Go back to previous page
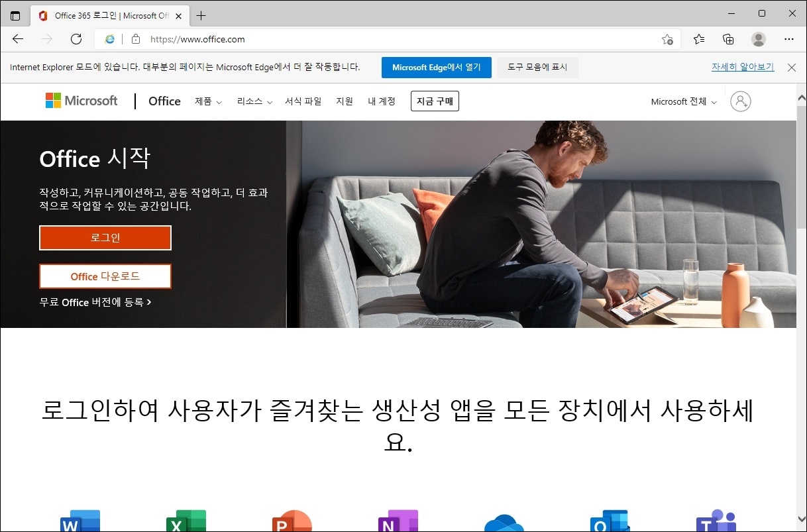The width and height of the screenshot is (807, 532). (18, 39)
